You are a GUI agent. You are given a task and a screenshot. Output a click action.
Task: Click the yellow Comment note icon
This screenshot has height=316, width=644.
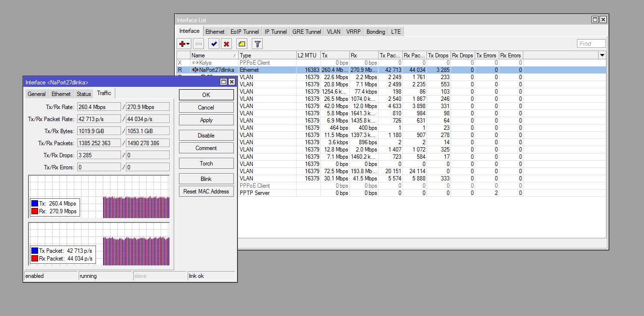(x=242, y=44)
